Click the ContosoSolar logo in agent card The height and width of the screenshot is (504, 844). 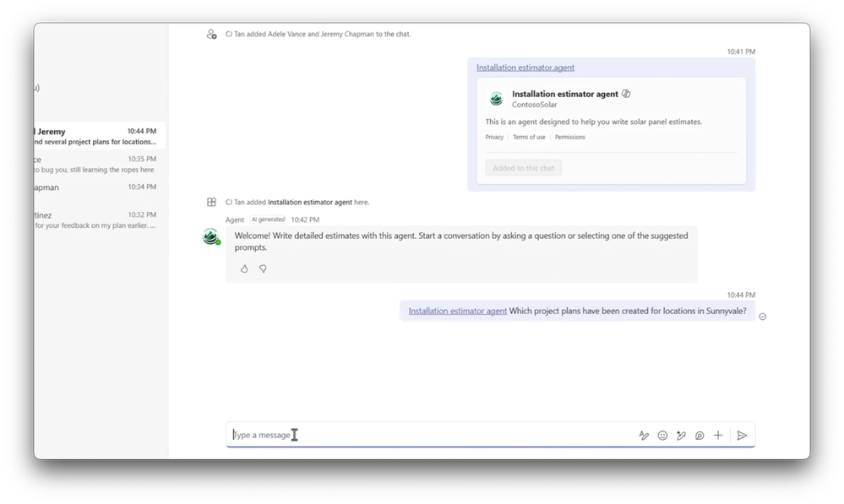tap(496, 99)
